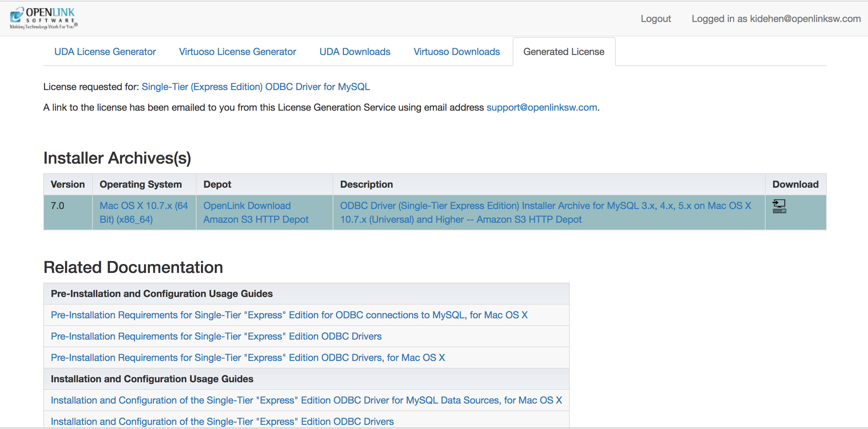Image resolution: width=868 pixels, height=429 pixels.
Task: Open Pre-Installation Requirements for ODBC Drivers, for Mac OS X
Action: click(248, 357)
